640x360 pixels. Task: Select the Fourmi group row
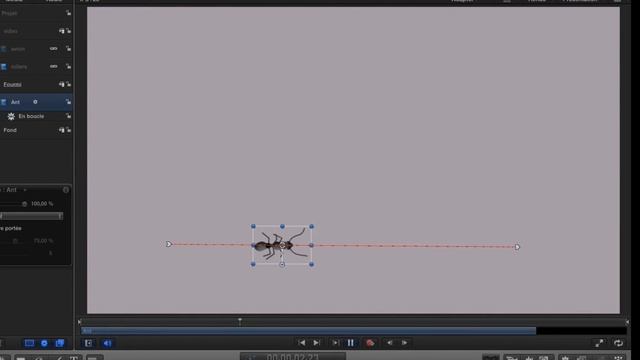coord(36,84)
